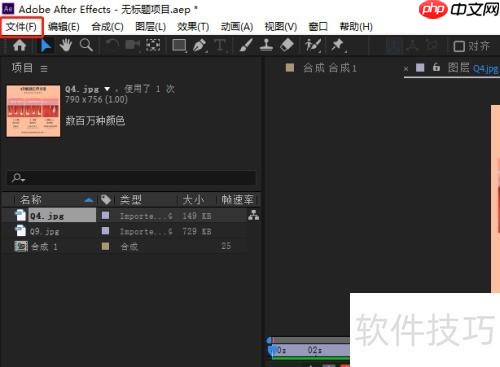Click the tan swatch on 合成 合成1 tab
Image resolution: width=500 pixels, height=367 pixels.
pos(290,68)
